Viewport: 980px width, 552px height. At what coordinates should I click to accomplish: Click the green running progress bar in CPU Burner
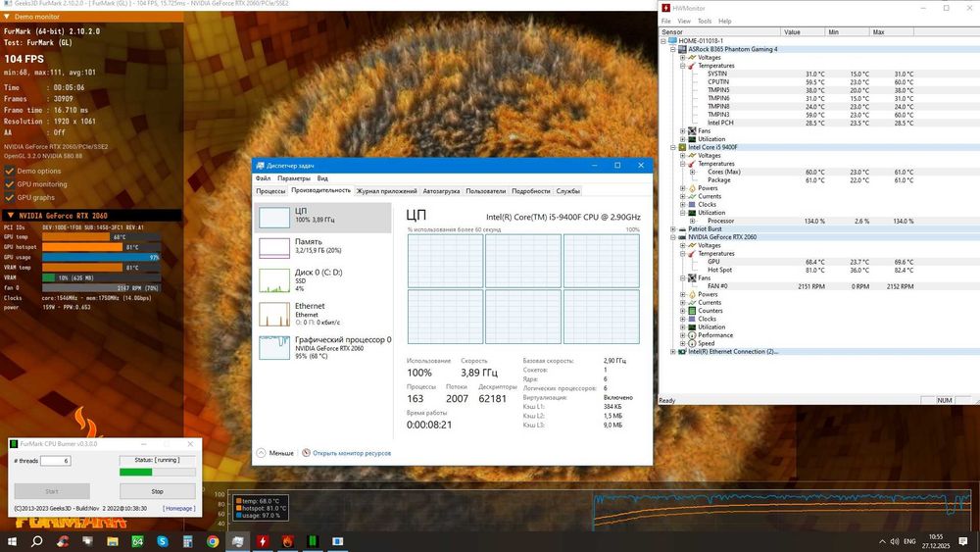coord(158,472)
